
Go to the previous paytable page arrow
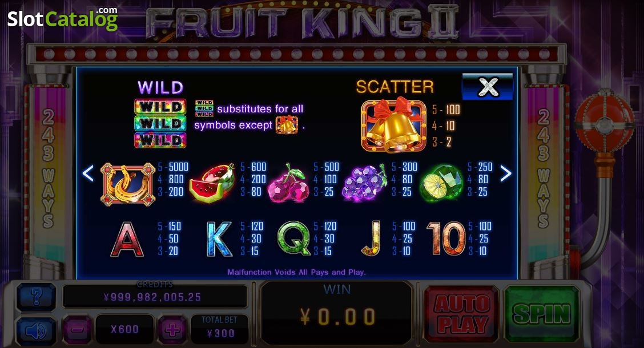pos(88,173)
